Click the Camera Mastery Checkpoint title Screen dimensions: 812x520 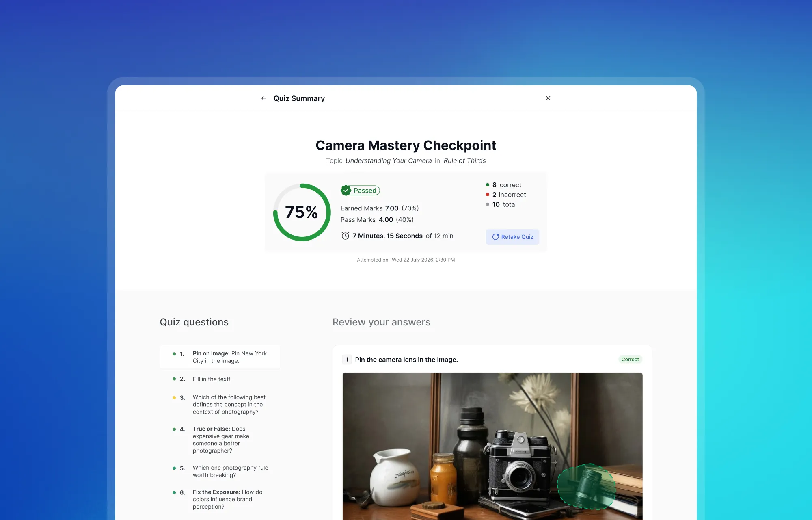point(406,145)
